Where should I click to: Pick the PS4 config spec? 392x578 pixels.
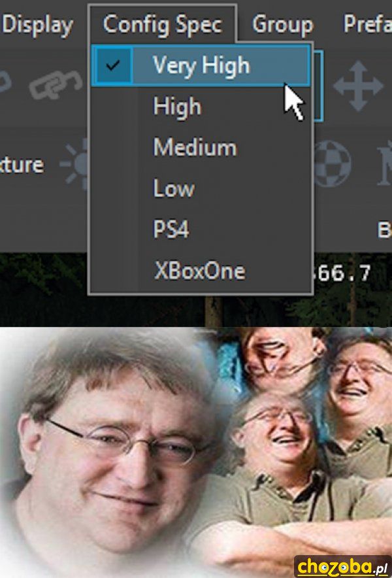(201, 229)
